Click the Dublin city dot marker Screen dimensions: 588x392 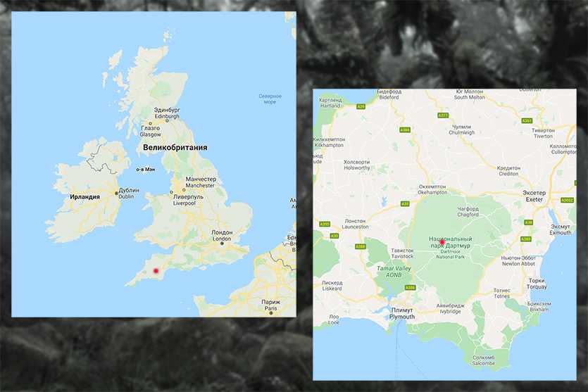pos(117,194)
